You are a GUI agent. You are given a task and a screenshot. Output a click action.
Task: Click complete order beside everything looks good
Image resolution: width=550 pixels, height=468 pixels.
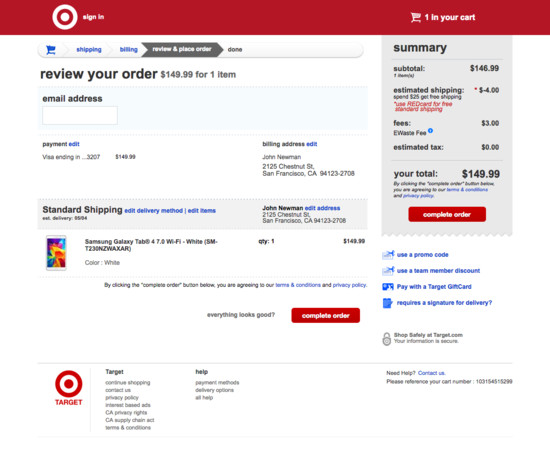tap(326, 315)
